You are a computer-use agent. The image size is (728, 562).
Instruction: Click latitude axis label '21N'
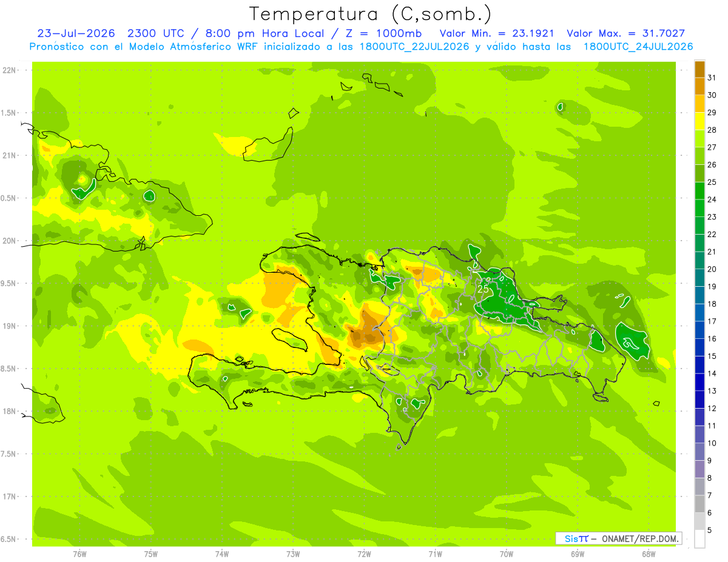pos(9,156)
